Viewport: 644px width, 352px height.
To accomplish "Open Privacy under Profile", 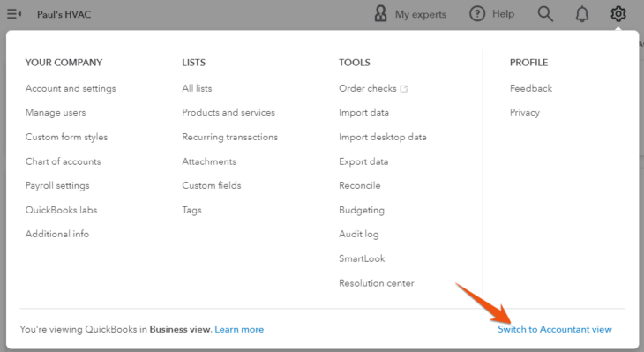I will point(525,113).
